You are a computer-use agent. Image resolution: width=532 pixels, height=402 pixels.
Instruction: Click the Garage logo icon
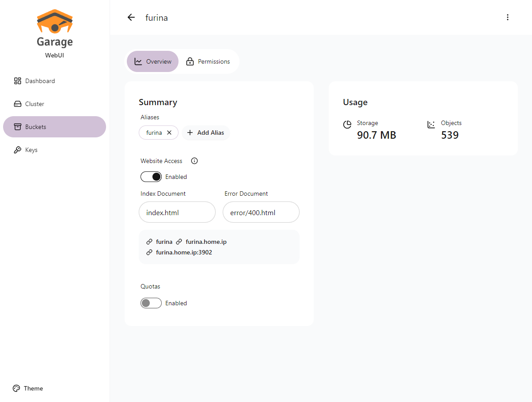(x=55, y=22)
